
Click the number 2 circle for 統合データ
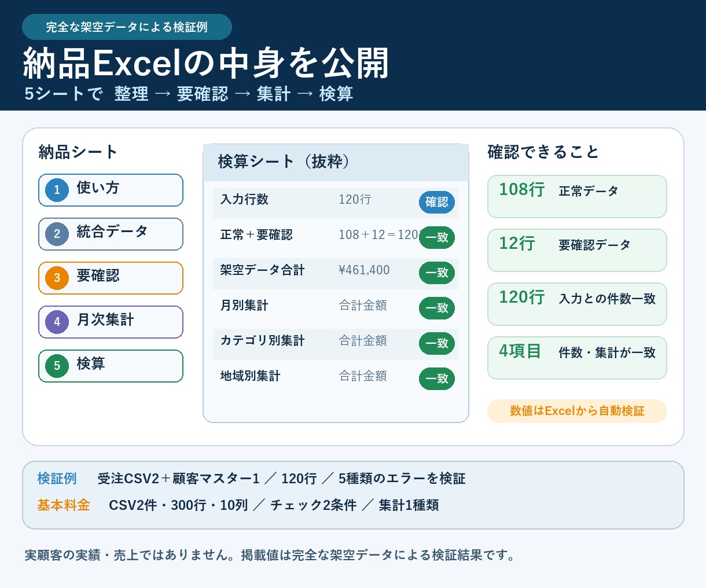click(57, 234)
